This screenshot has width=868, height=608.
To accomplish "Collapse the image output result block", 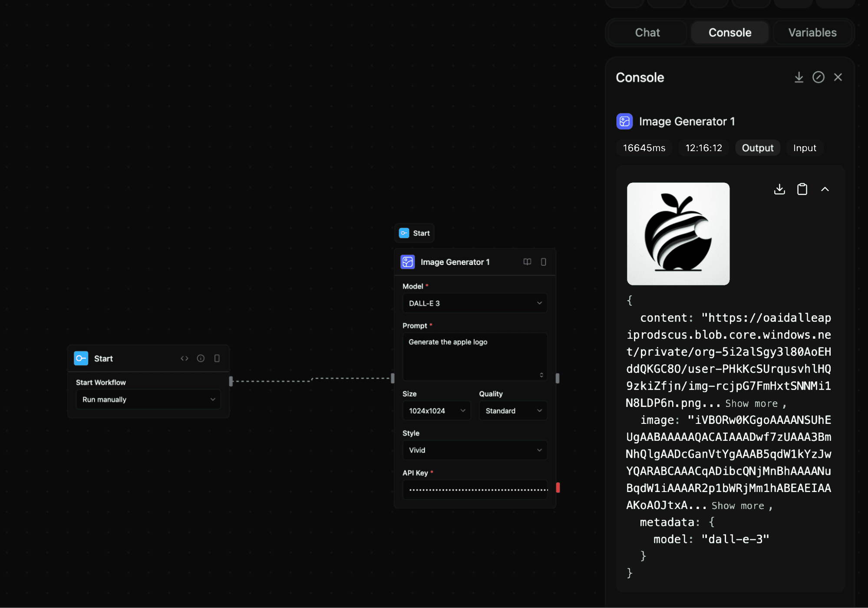I will (824, 189).
